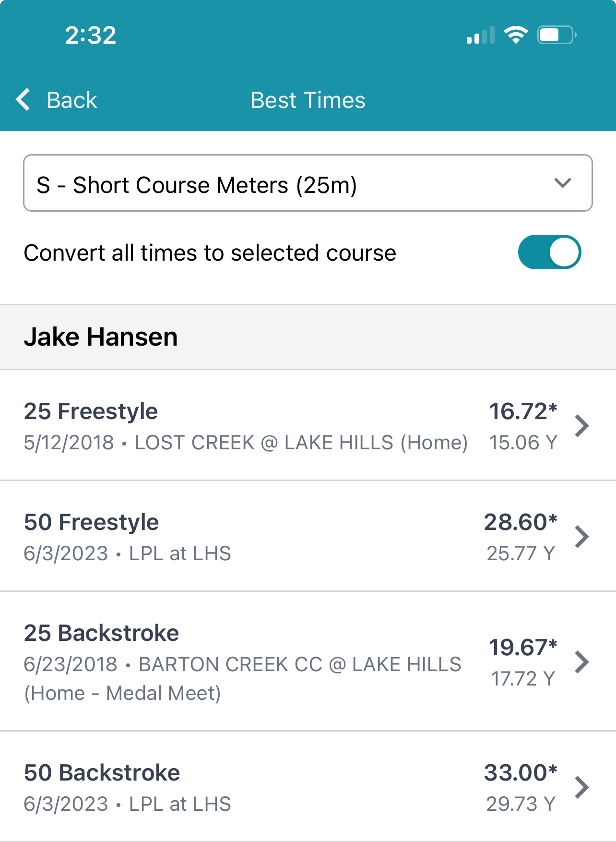Open 25 Backstroke details via right chevron
This screenshot has width=616, height=842.
pyautogui.click(x=582, y=662)
